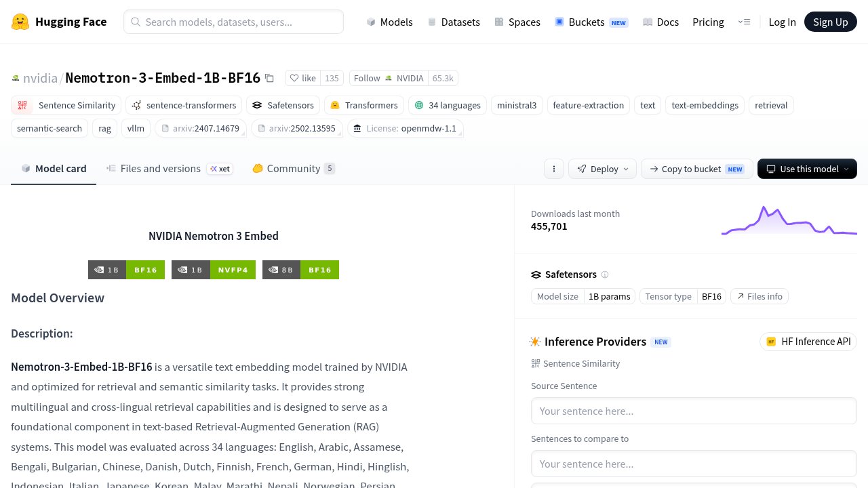
Task: Open the 34 languages tag
Action: click(x=448, y=105)
